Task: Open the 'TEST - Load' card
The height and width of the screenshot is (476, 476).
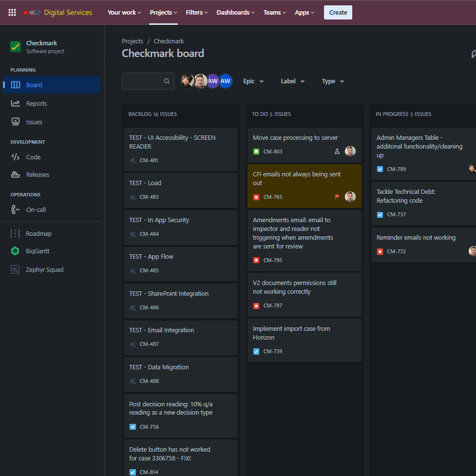Action: click(181, 190)
